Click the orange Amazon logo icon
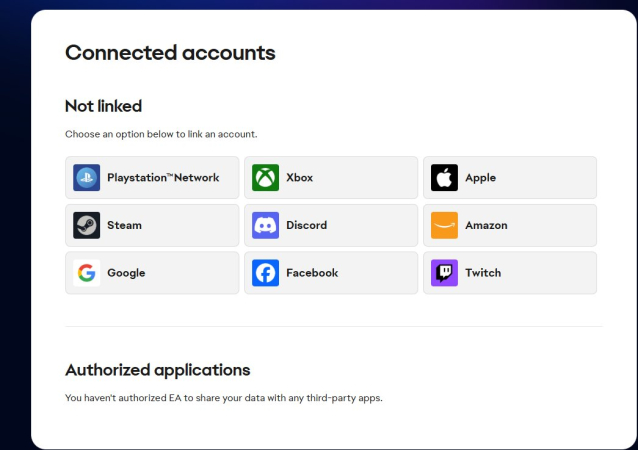This screenshot has width=638, height=450. point(444,225)
